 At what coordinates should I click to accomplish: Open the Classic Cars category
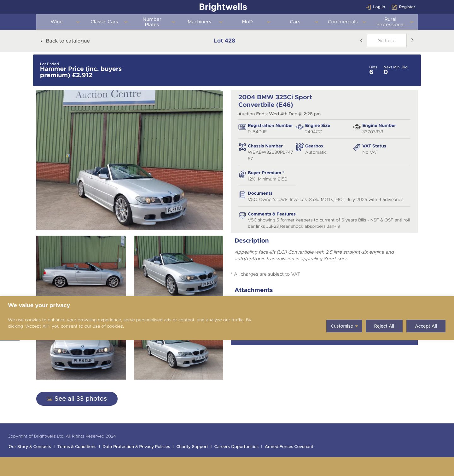click(x=104, y=22)
